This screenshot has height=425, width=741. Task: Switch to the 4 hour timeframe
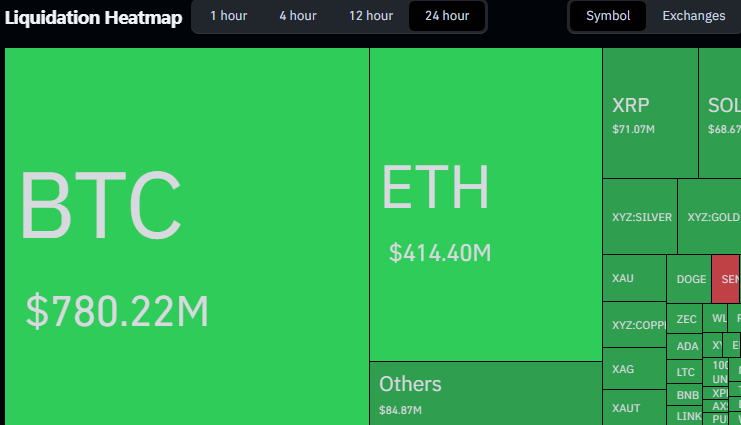(x=297, y=16)
